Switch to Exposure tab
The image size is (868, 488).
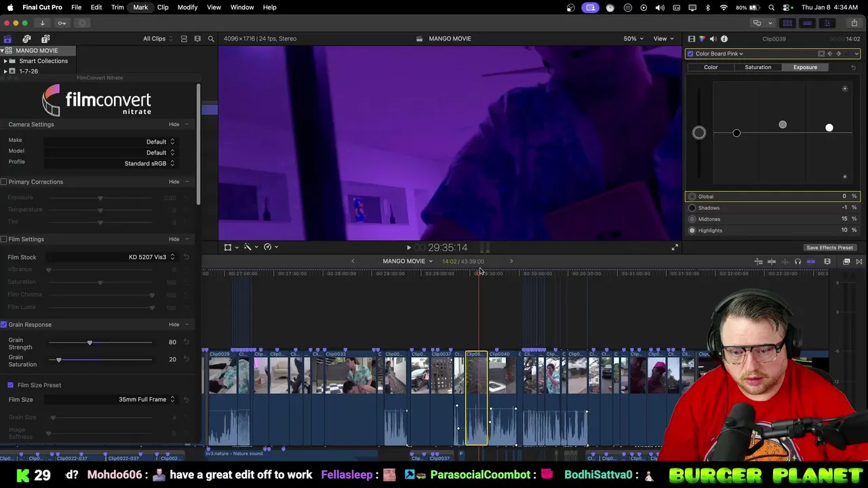[x=805, y=67]
